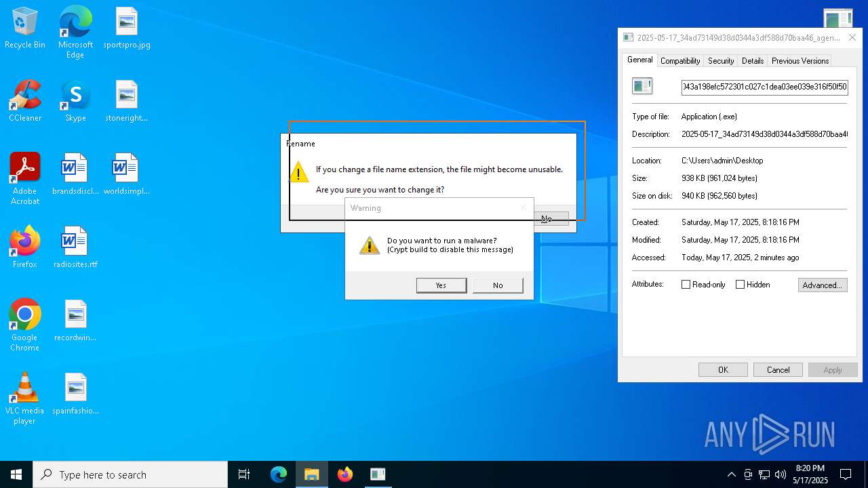Viewport: 868px width, 488px height.
Task: Open Google Chrome desktop shortcut
Action: pyautogui.click(x=25, y=325)
